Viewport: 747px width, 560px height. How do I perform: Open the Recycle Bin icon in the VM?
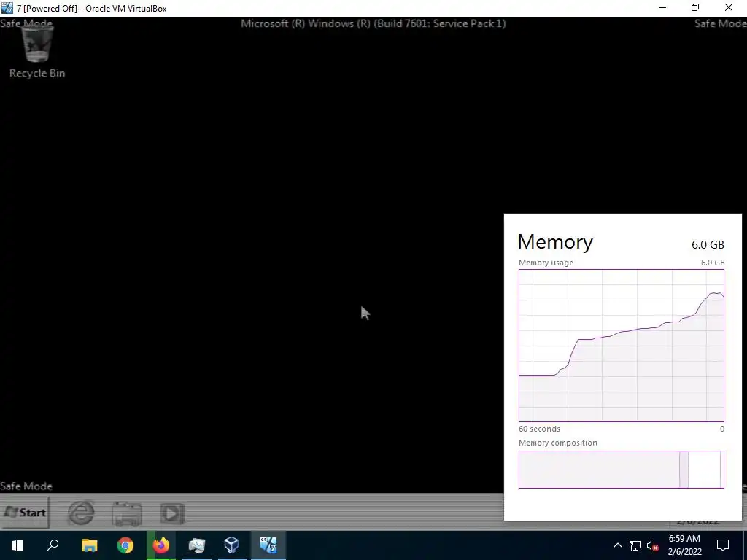tap(37, 52)
